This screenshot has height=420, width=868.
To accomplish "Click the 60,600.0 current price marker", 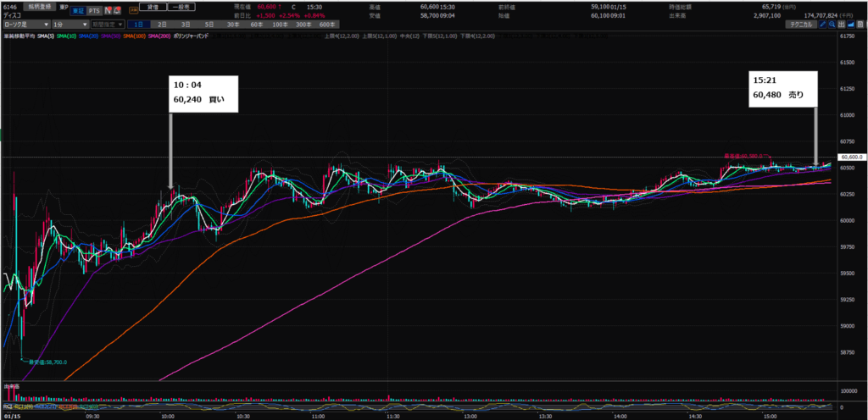I will click(850, 157).
